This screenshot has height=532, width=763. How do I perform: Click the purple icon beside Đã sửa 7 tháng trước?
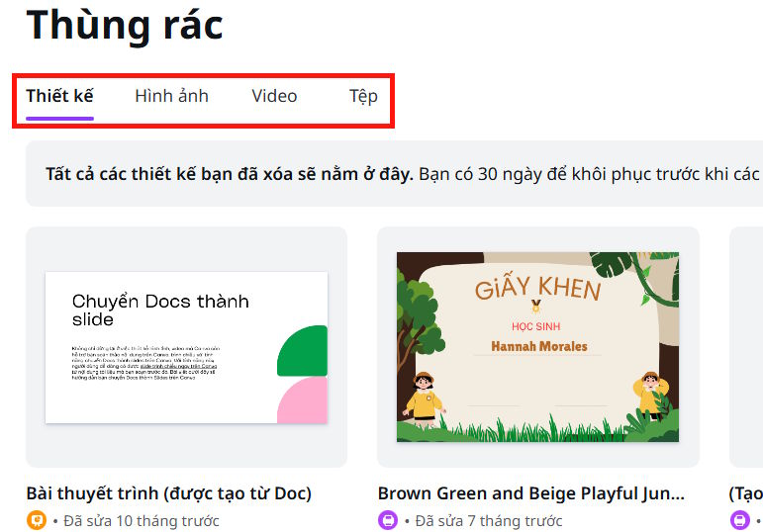point(388,521)
